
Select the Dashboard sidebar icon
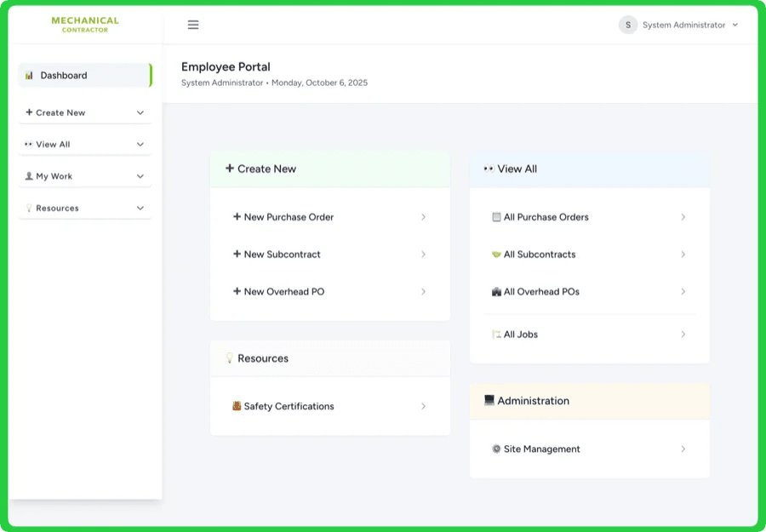[x=30, y=75]
